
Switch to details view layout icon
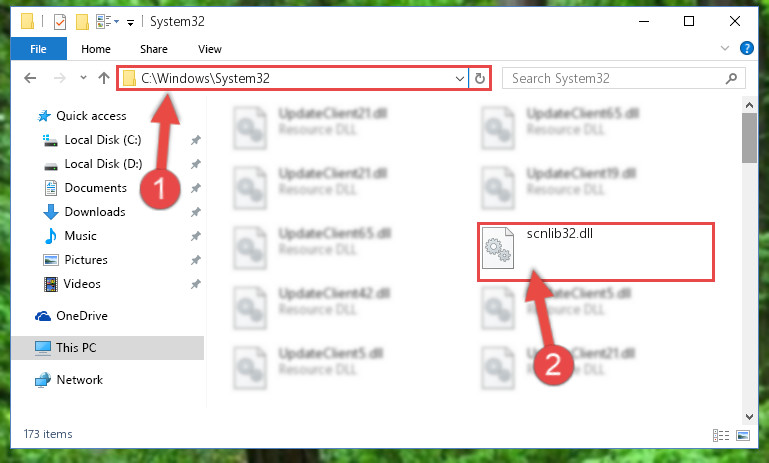pyautogui.click(x=720, y=435)
